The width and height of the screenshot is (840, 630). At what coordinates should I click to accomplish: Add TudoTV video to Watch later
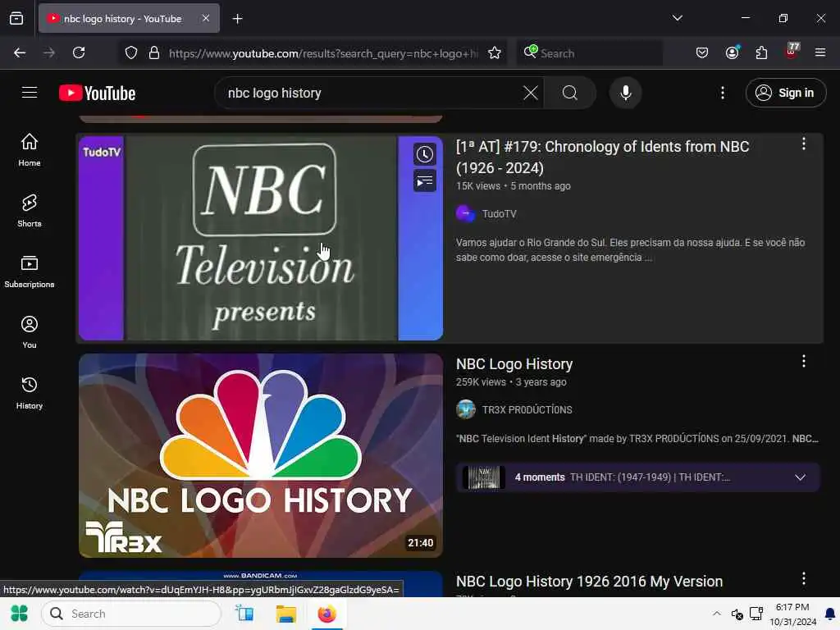click(x=425, y=154)
